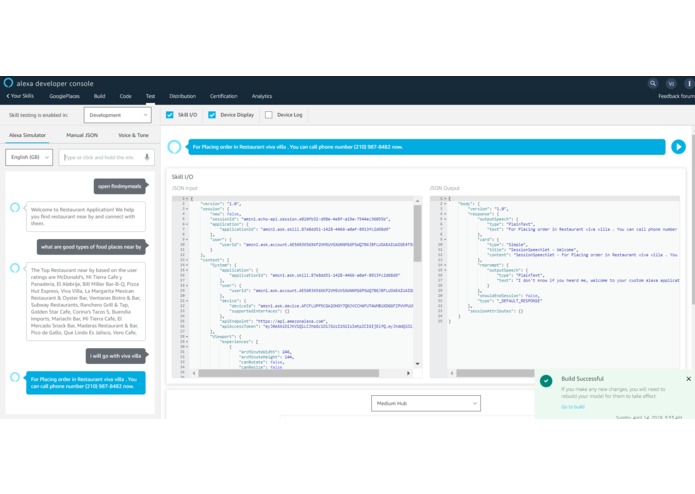695x494 pixels.
Task: Switch to Voice & Tone tab
Action: coord(133,135)
